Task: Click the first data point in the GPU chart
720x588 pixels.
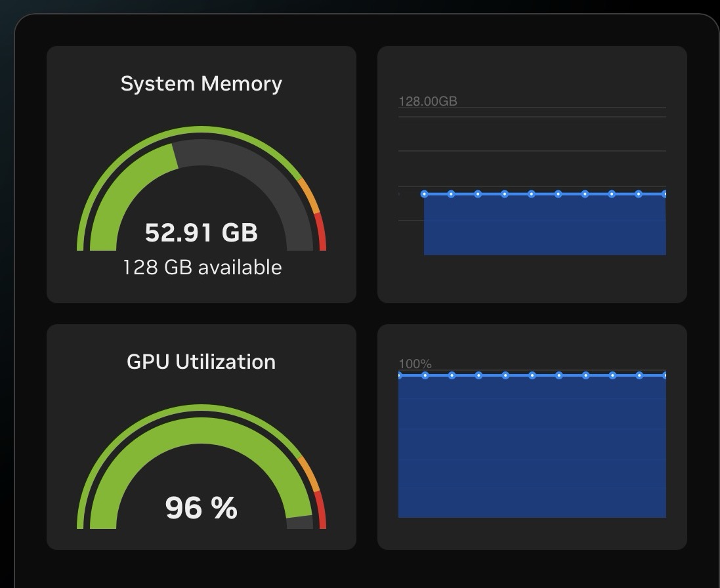Action: coord(399,375)
